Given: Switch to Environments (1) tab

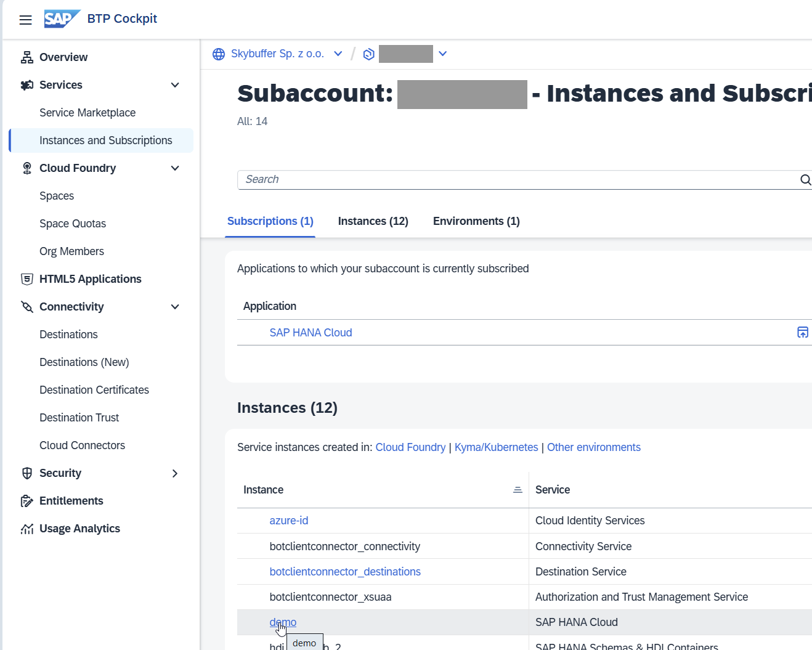Looking at the screenshot, I should 476,221.
